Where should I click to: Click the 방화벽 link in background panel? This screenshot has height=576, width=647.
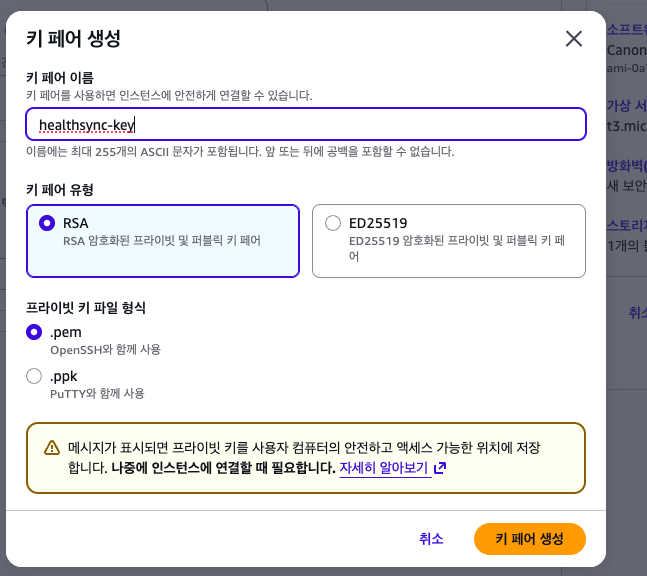626,166
